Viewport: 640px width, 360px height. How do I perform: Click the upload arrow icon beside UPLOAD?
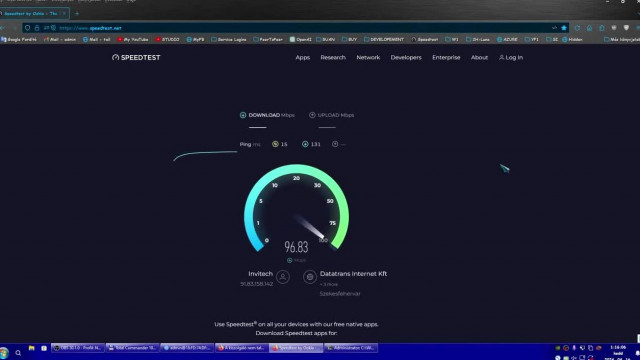click(x=312, y=115)
